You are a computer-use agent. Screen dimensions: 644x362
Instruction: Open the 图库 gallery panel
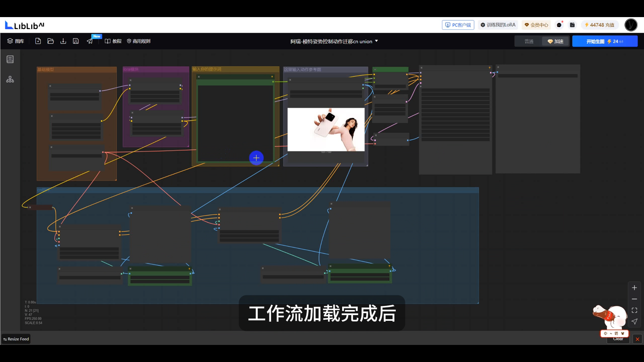[15, 41]
